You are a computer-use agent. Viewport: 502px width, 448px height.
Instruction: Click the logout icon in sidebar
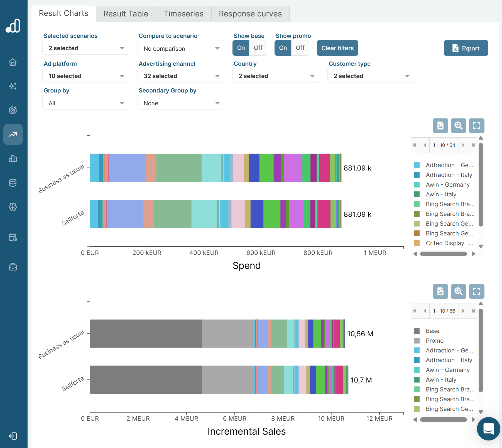(13, 436)
